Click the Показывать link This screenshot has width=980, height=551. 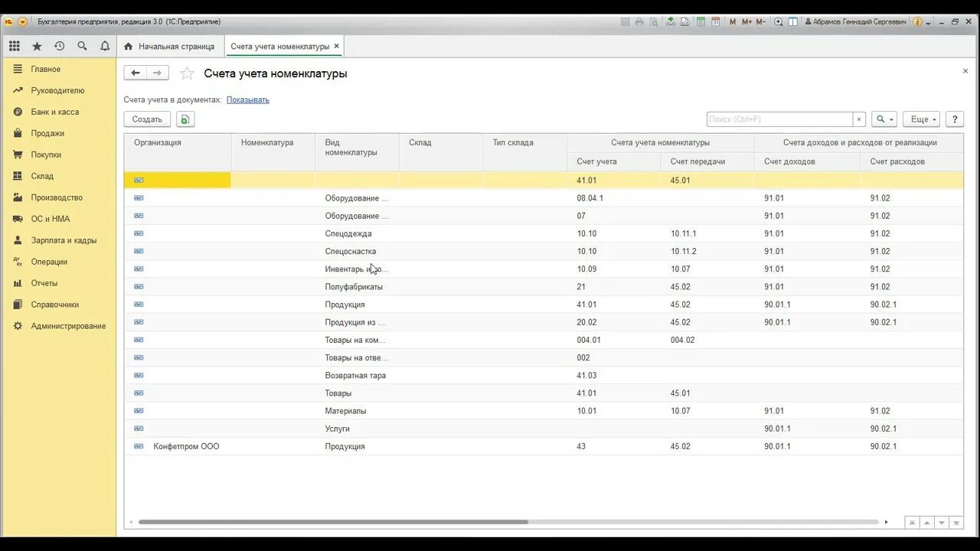tap(247, 99)
